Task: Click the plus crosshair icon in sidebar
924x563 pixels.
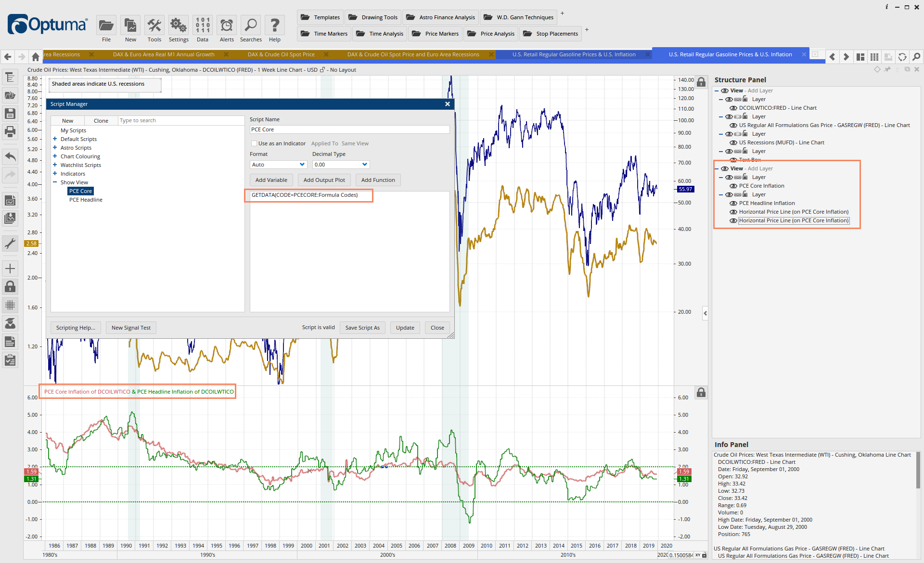Action: click(10, 269)
